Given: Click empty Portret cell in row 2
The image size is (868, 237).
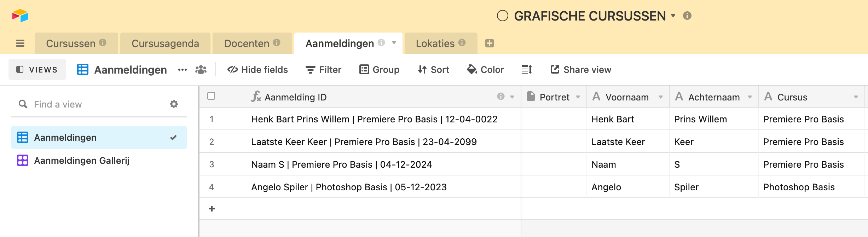Looking at the screenshot, I should click(x=554, y=142).
